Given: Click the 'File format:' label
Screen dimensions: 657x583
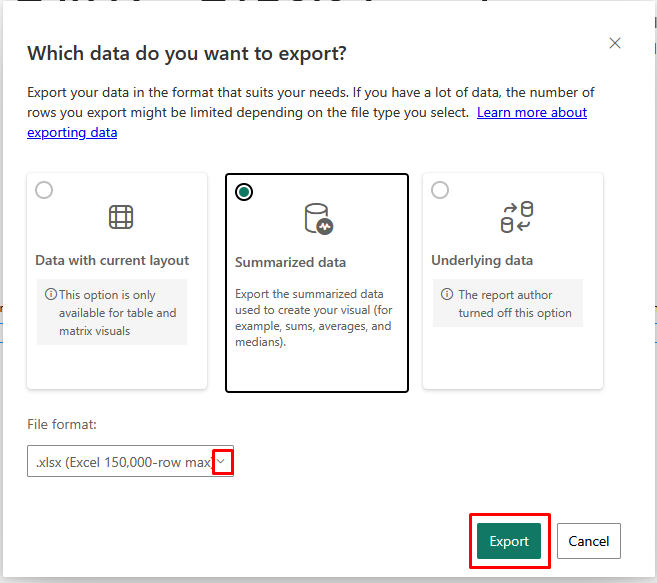Looking at the screenshot, I should tap(62, 424).
